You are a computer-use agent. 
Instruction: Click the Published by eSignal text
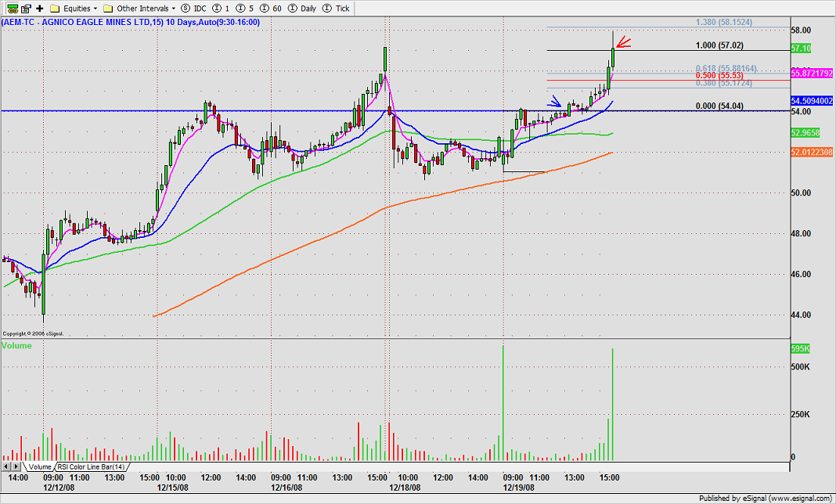pyautogui.click(x=766, y=499)
